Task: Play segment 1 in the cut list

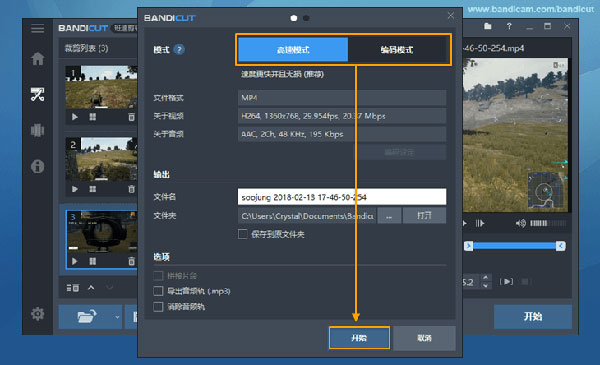Action: (x=75, y=117)
